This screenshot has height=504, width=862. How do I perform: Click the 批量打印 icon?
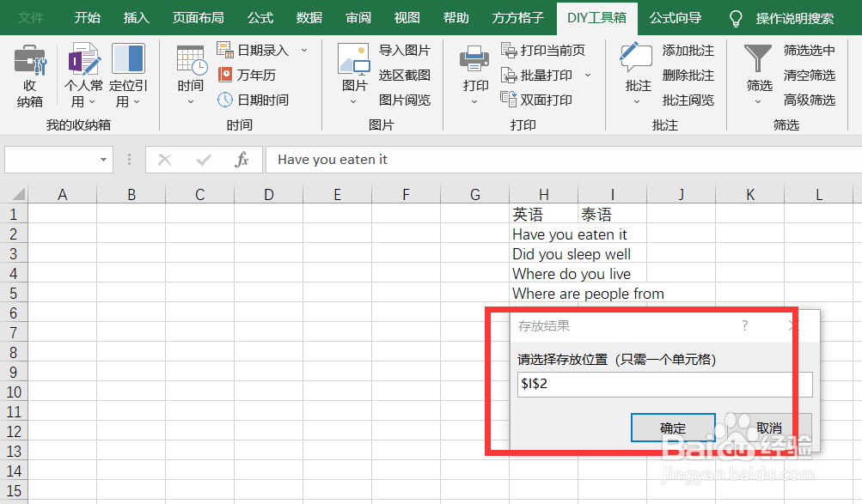pyautogui.click(x=509, y=74)
